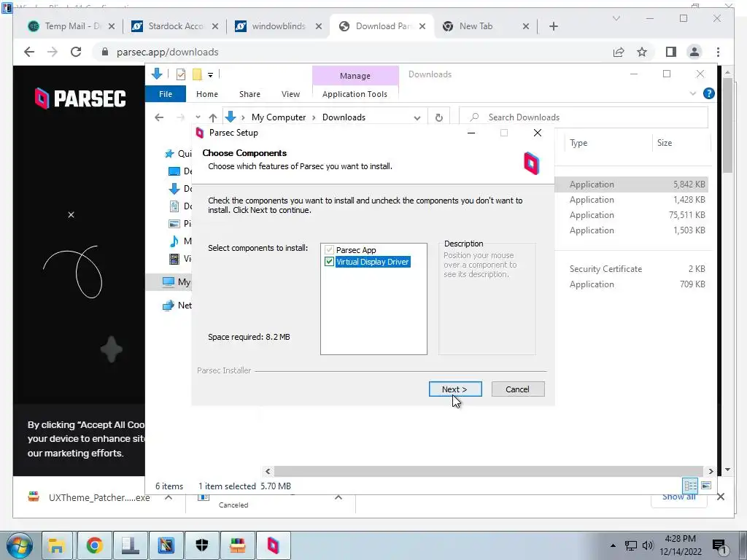Open the Share ribbon tab
This screenshot has height=560, width=747.
pos(249,94)
